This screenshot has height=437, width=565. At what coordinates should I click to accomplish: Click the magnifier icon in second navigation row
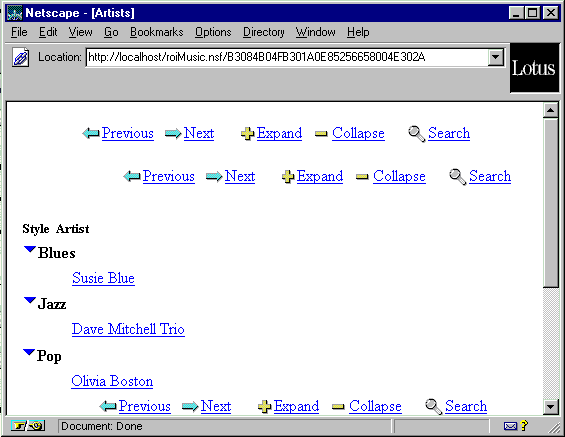pyautogui.click(x=458, y=177)
